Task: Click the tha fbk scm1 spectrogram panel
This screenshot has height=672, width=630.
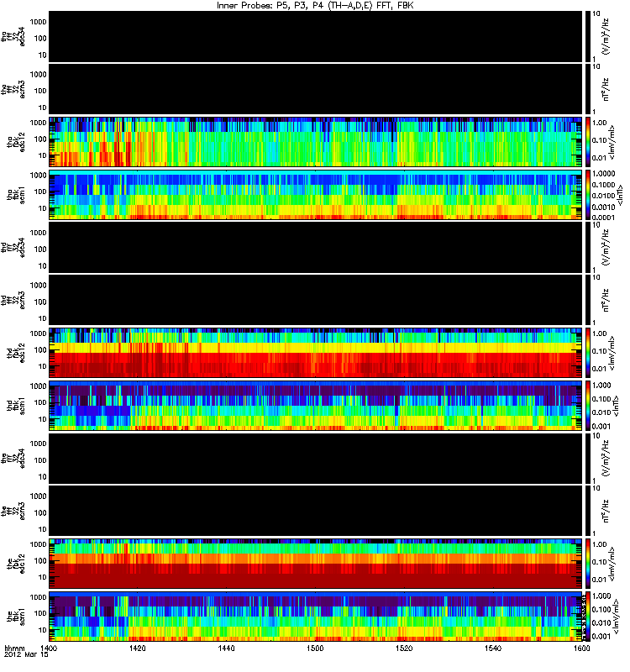Action: click(x=315, y=195)
